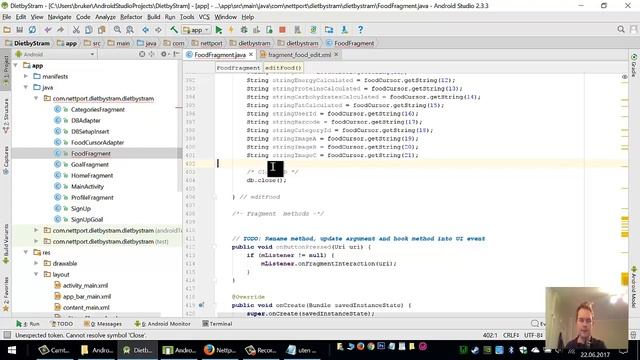
Task: Click the Structure side panel tab
Action: (x=6, y=116)
